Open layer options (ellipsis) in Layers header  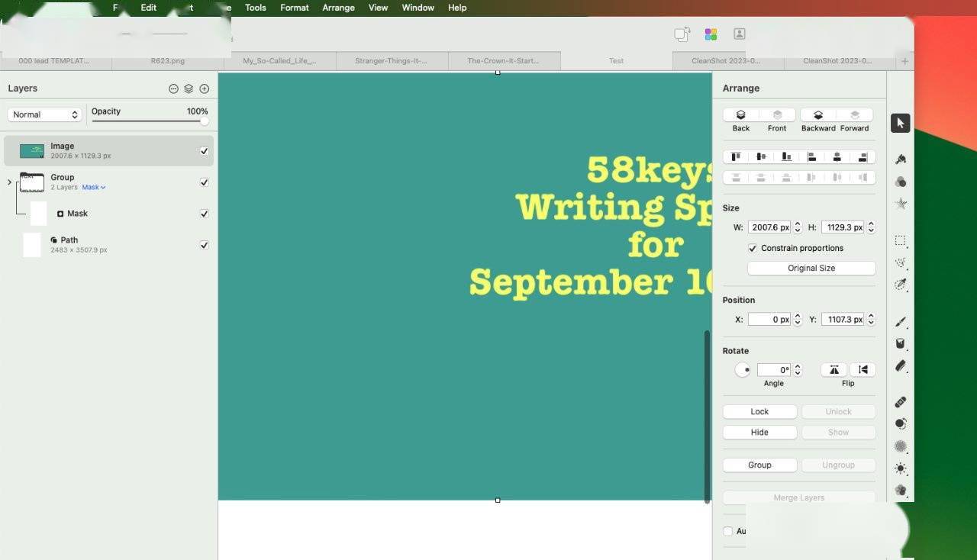[173, 89]
